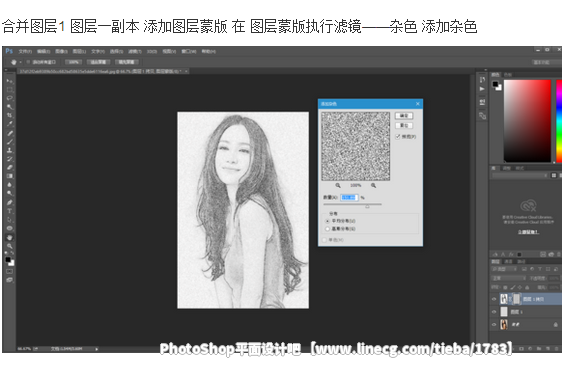This screenshot has height=368, width=568.
Task: Select the Ellipse shape tool
Action: 9,228
